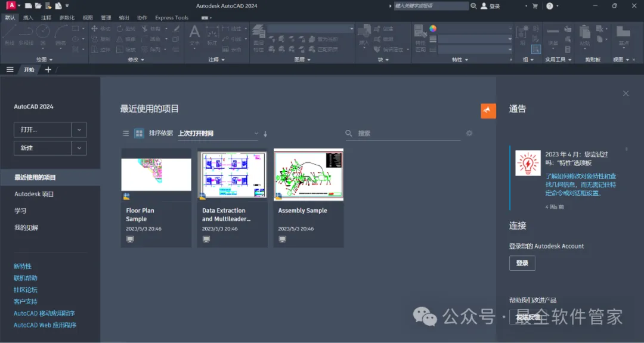Expand the object color dropdown in Properties
Image resolution: width=644 pixels, height=343 pixels.
click(x=510, y=29)
